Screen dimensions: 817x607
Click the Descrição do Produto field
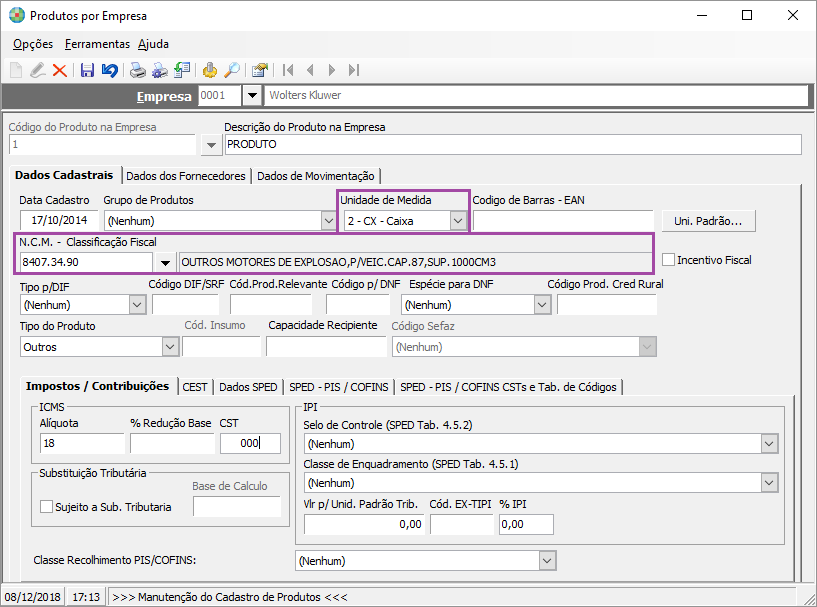(x=513, y=144)
